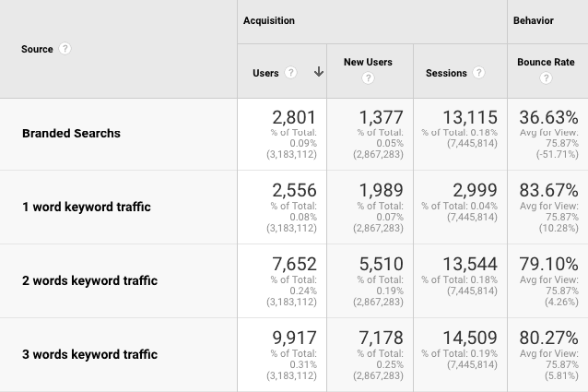This screenshot has height=392, width=588.
Task: Click the 14,509 sessions value
Action: pyautogui.click(x=470, y=339)
